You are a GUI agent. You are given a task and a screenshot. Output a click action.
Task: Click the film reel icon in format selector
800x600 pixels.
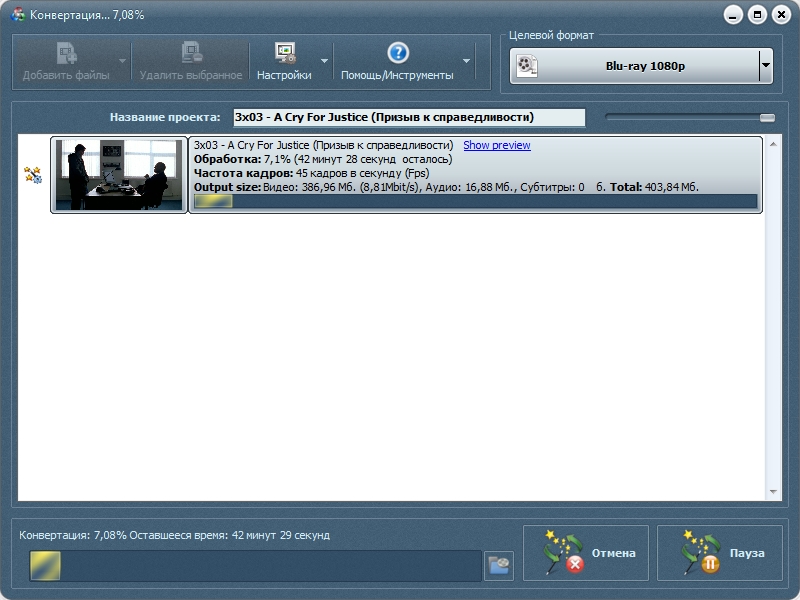point(527,66)
